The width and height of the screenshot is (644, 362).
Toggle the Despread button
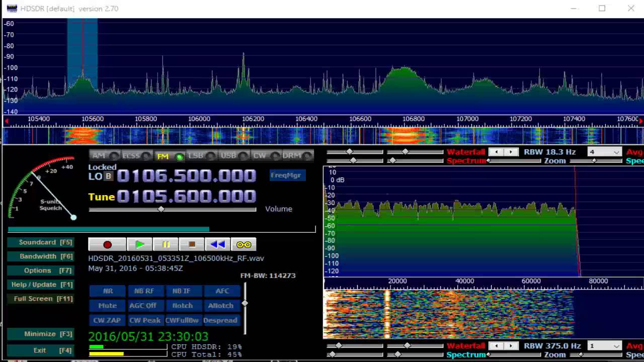click(221, 320)
